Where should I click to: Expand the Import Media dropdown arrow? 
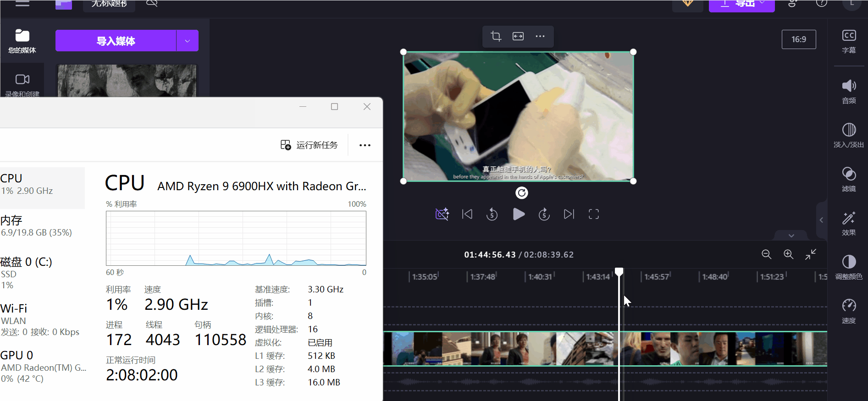tap(188, 41)
